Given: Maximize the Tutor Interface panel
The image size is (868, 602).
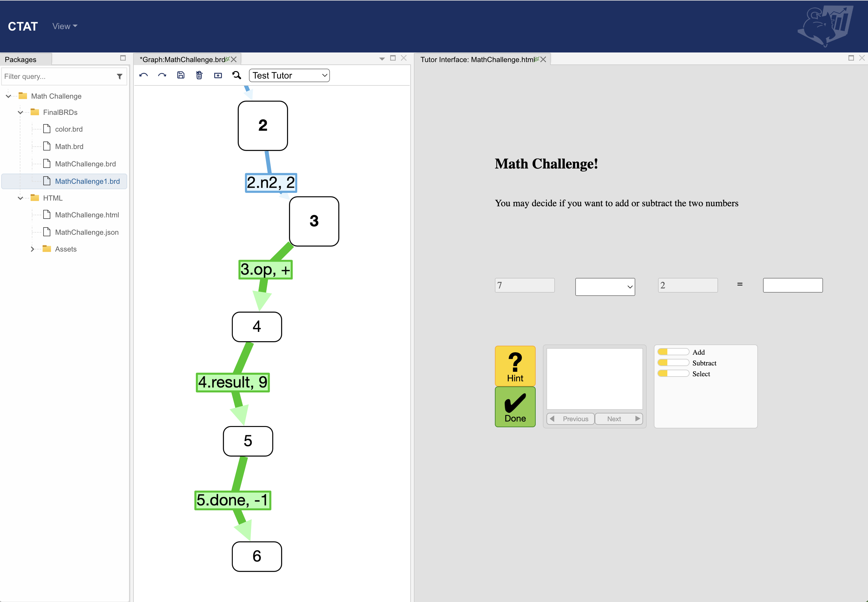Looking at the screenshot, I should click(x=851, y=58).
